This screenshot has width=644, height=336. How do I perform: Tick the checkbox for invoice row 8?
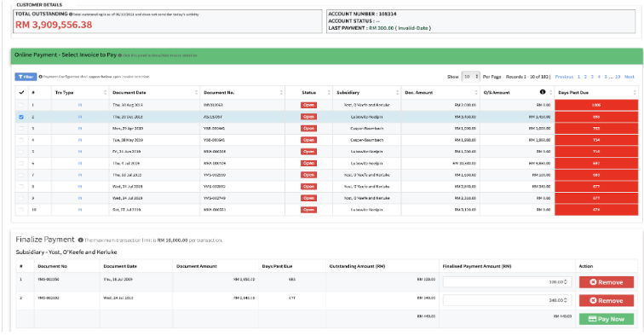(21, 187)
